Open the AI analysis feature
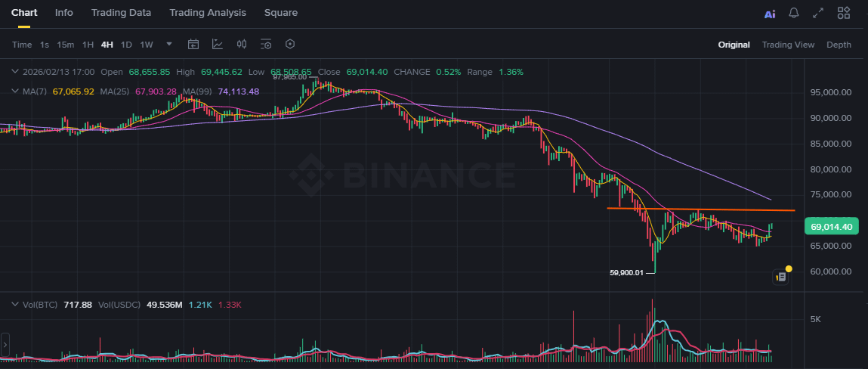This screenshot has height=369, width=868. coord(770,14)
